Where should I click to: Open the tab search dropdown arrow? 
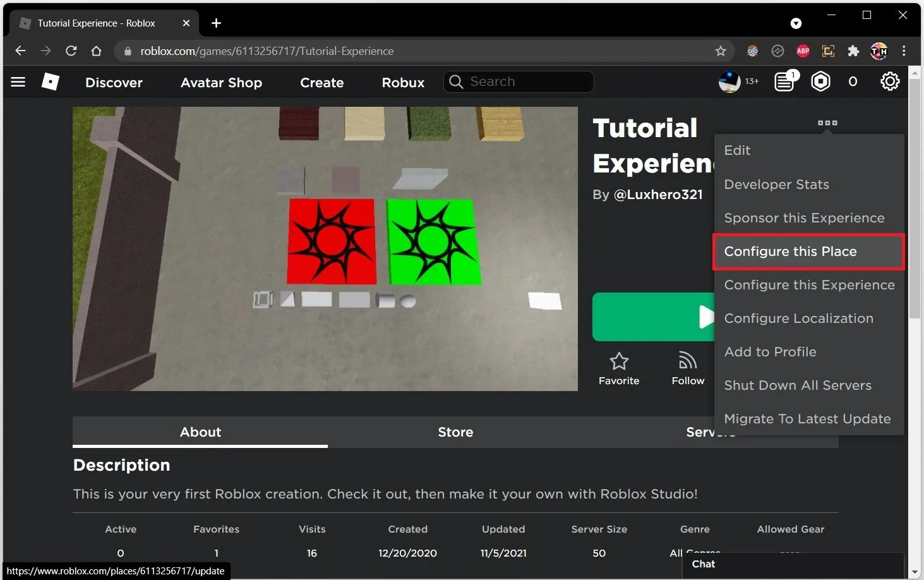click(796, 23)
